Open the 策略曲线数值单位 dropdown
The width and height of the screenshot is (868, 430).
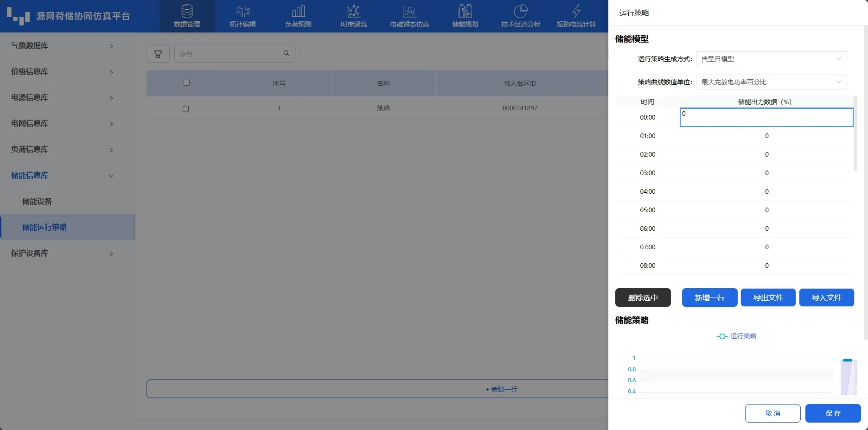point(771,82)
